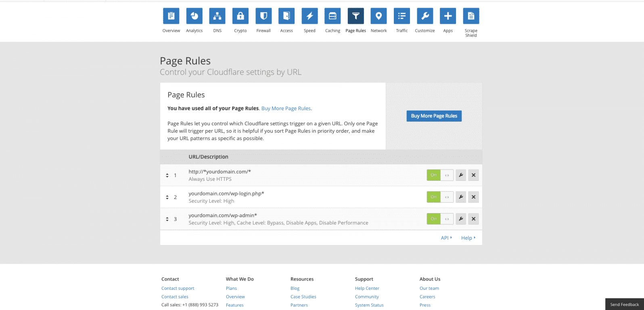The height and width of the screenshot is (310, 644).
Task: Open the Press footer link
Action: (425, 305)
